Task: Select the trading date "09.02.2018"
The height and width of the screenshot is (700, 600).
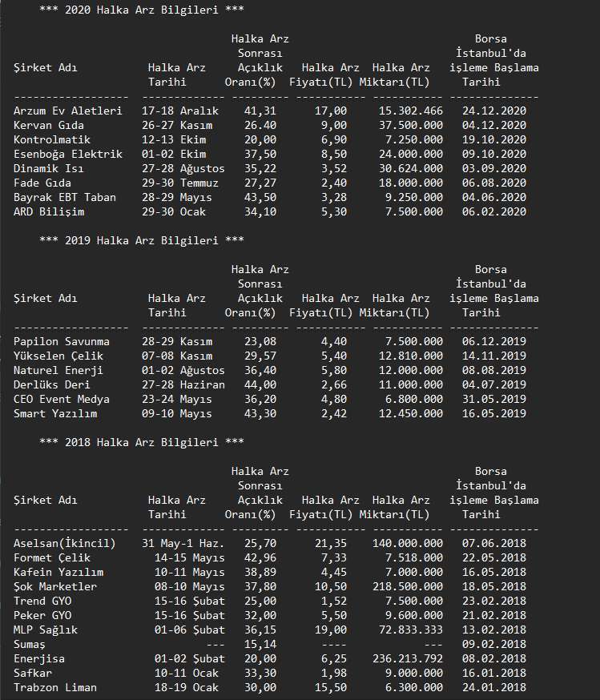Action: (494, 644)
